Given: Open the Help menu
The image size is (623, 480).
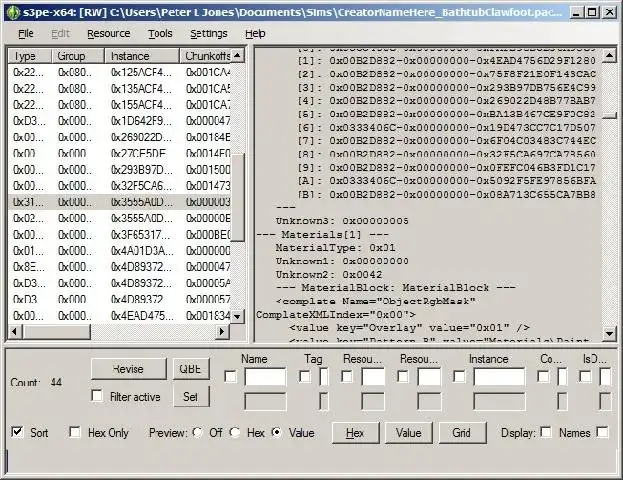Looking at the screenshot, I should [255, 34].
